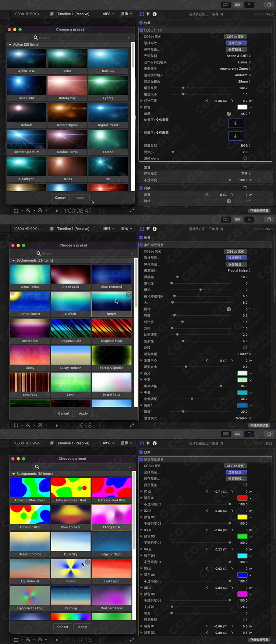Viewport: 276px width, 644px height.
Task: Click the retime speedometer icon beside timecode 7:13
Action: (40, 640)
